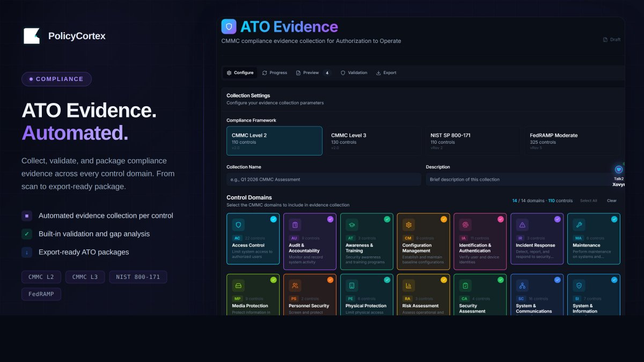Click the Personnel Security people icon
The width and height of the screenshot is (644, 362).
pyautogui.click(x=295, y=285)
